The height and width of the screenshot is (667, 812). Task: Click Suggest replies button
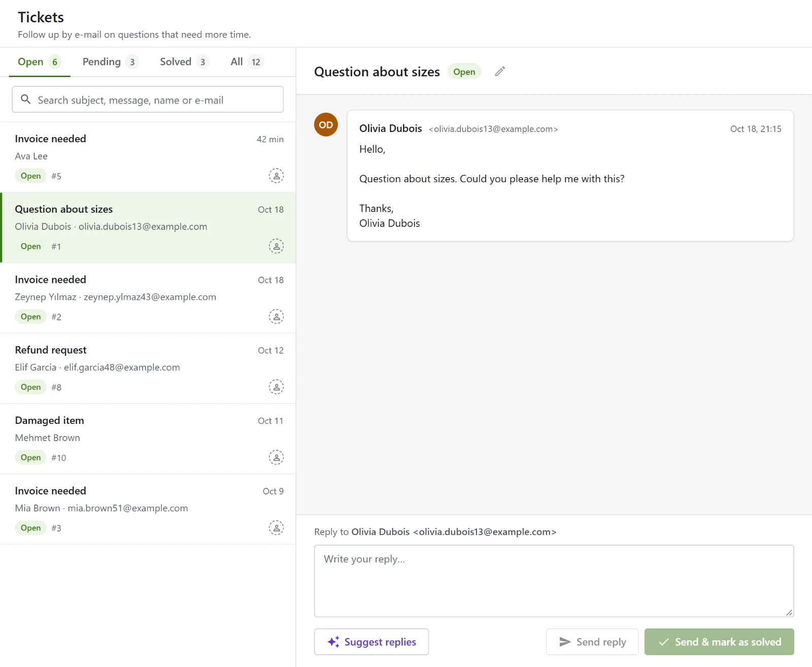click(371, 642)
